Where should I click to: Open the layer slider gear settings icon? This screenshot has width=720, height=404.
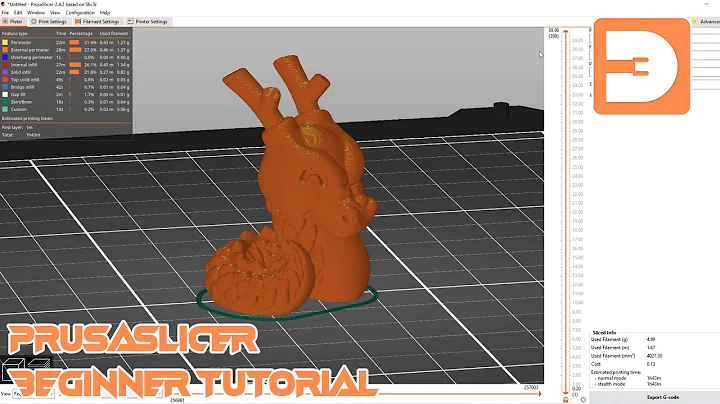(x=583, y=400)
